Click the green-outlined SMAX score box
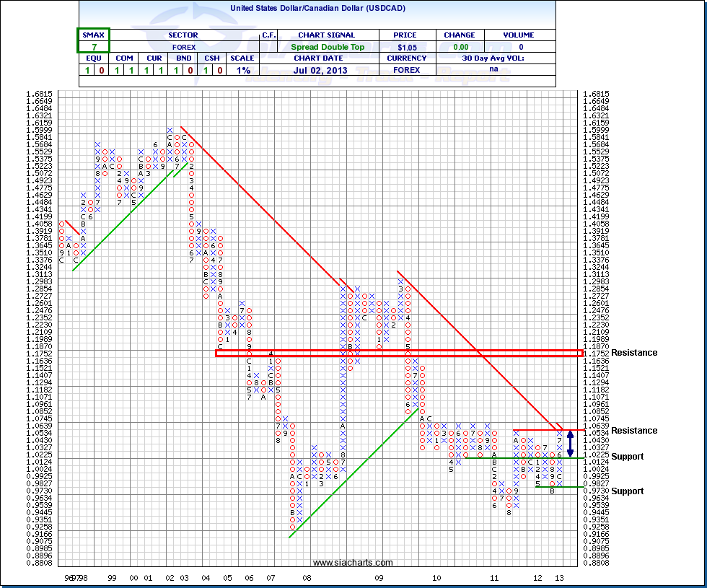Image resolution: width=707 pixels, height=588 pixels. coord(93,40)
